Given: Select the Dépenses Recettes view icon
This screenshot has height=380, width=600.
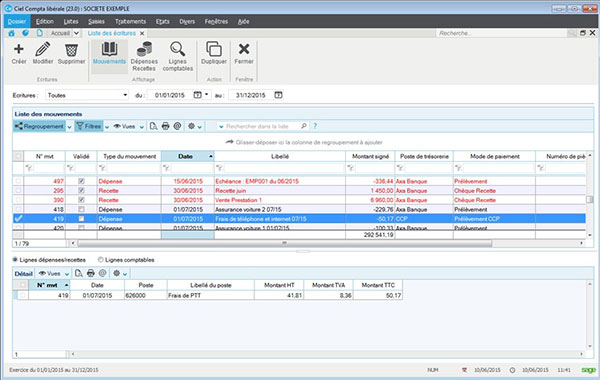Looking at the screenshot, I should [x=144, y=49].
